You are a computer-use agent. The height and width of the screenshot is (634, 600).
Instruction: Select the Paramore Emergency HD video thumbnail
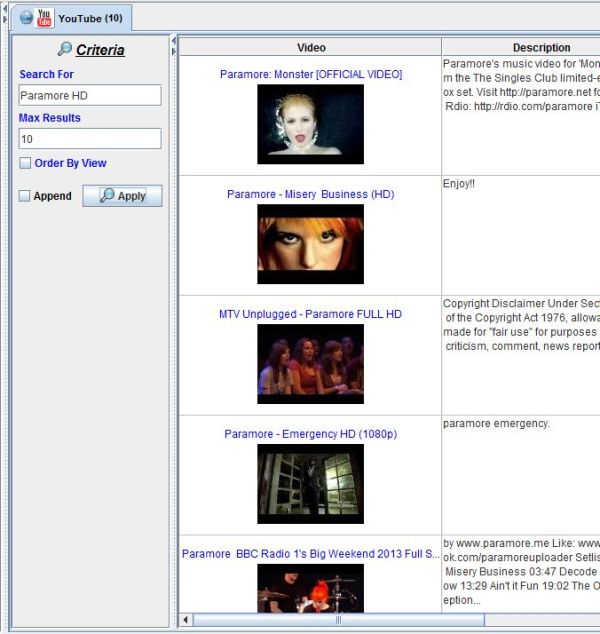click(310, 483)
